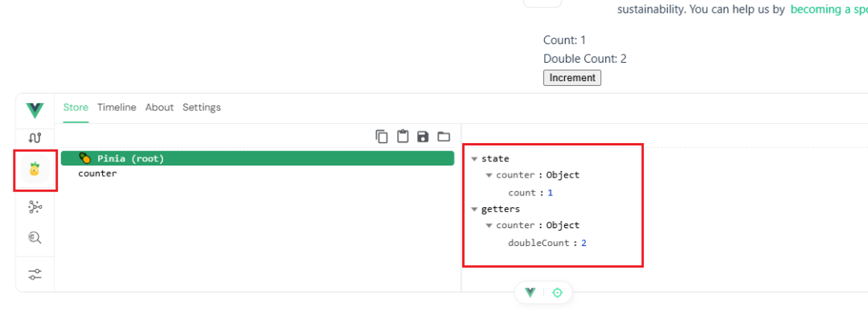Copy store state to clipboard icon

coord(382,136)
